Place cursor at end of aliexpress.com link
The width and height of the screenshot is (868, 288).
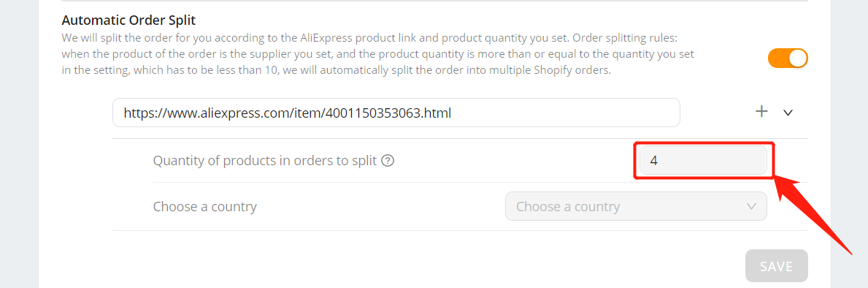(x=450, y=113)
